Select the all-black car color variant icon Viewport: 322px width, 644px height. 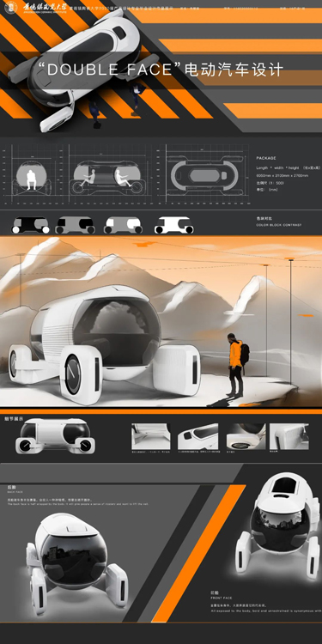[x=30, y=225]
